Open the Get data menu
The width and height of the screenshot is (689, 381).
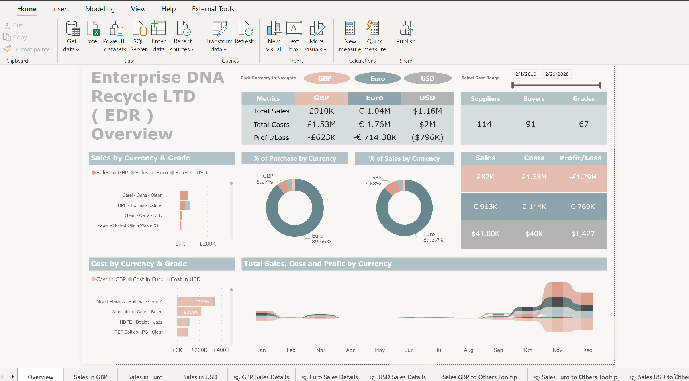72,36
